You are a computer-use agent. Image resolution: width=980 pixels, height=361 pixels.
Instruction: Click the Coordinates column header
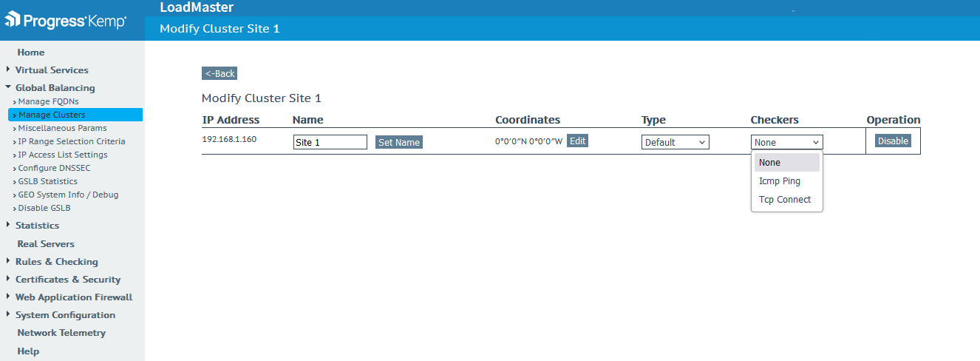528,120
